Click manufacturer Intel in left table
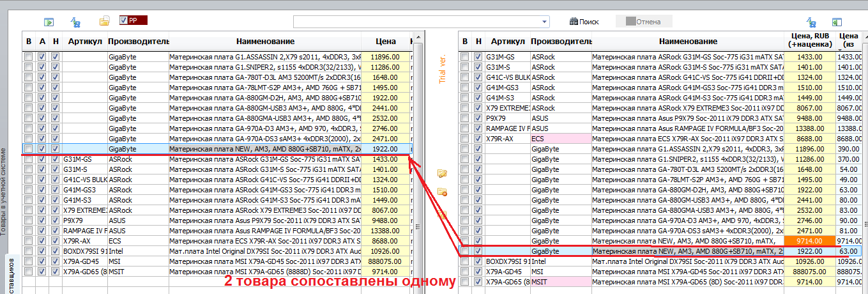868x294 pixels. click(138, 251)
